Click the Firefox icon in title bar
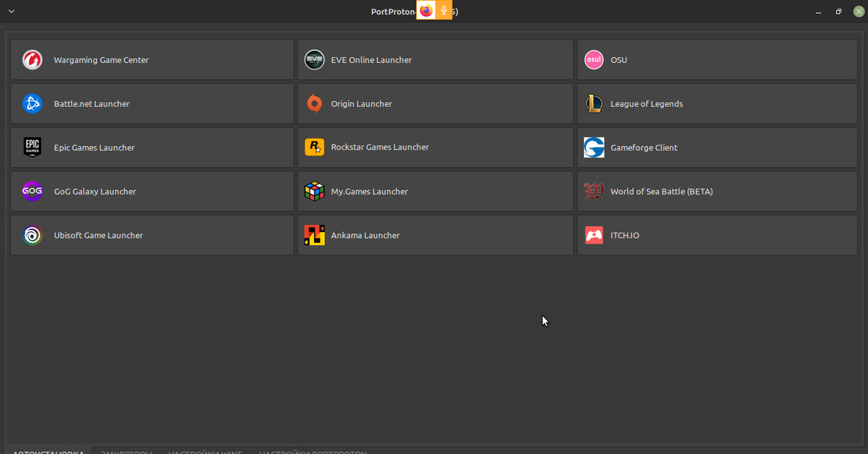This screenshot has width=868, height=454. tap(425, 11)
